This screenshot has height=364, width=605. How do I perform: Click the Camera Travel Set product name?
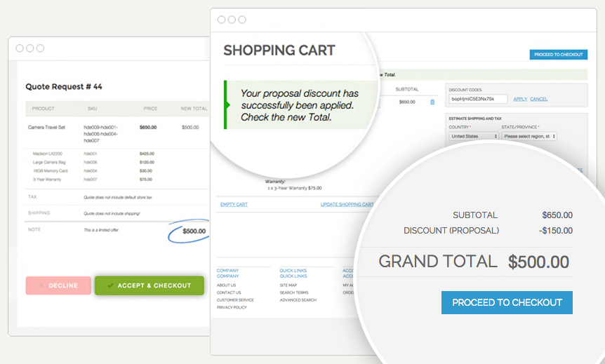46,127
